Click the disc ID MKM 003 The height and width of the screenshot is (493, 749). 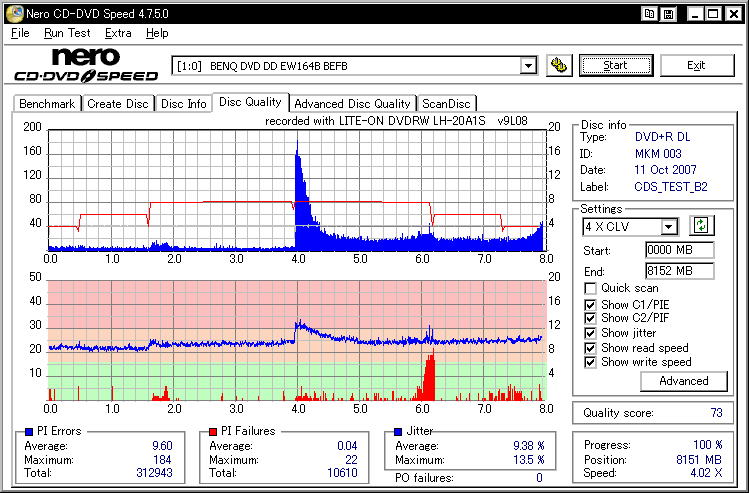pos(658,154)
